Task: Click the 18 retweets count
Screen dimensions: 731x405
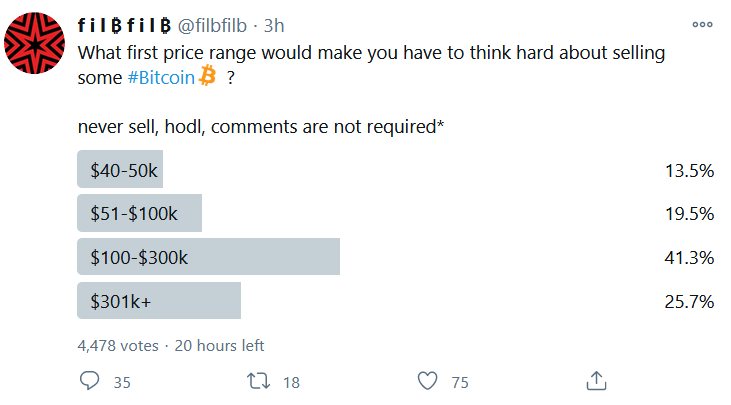Action: [x=291, y=383]
